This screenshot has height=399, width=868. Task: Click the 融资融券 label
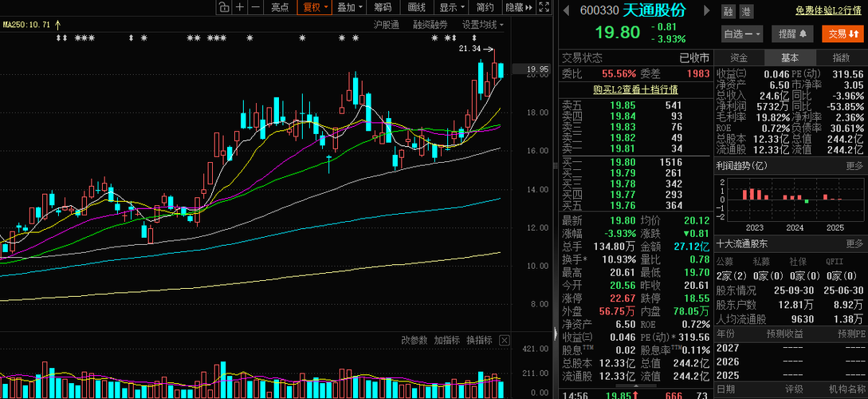tap(430, 25)
